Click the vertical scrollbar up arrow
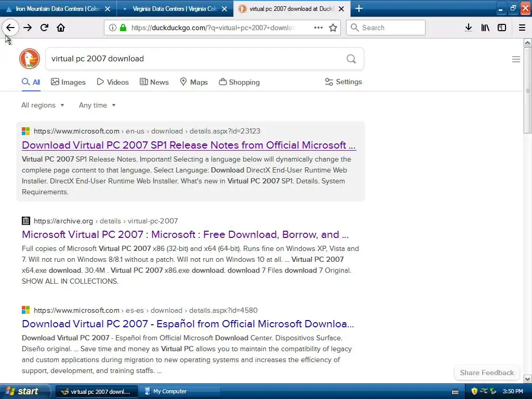 [527, 43]
